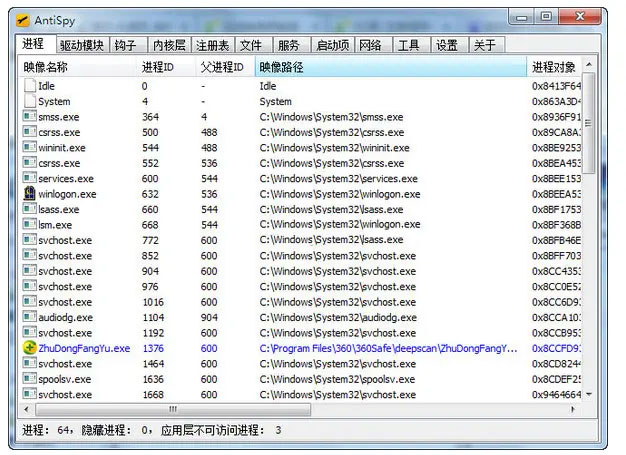The width and height of the screenshot is (626, 455).
Task: Open the 注册表 tab
Action: [x=213, y=45]
